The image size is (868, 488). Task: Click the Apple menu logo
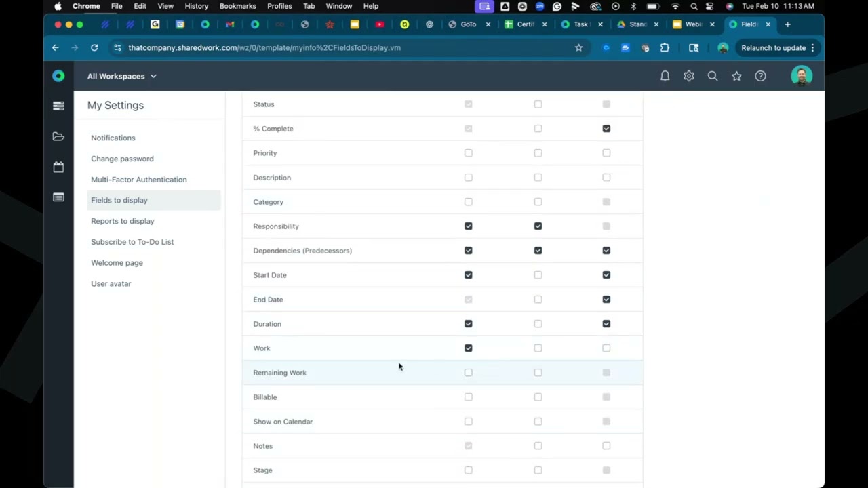pos(58,6)
